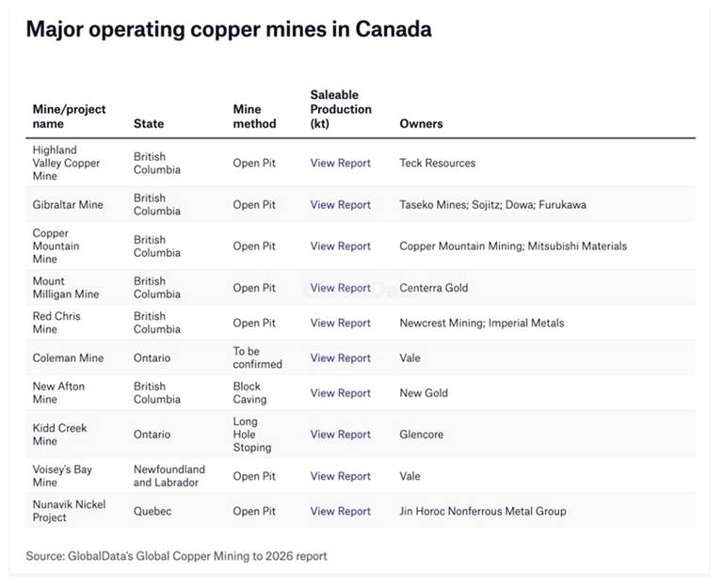Click the Owners column header
Image resolution: width=723 pixels, height=588 pixels.
point(421,123)
